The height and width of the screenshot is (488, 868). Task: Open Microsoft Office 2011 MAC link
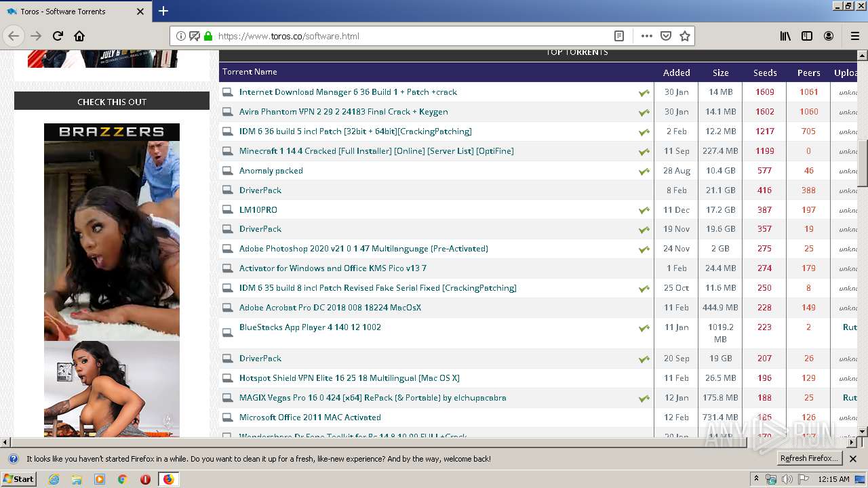310,418
